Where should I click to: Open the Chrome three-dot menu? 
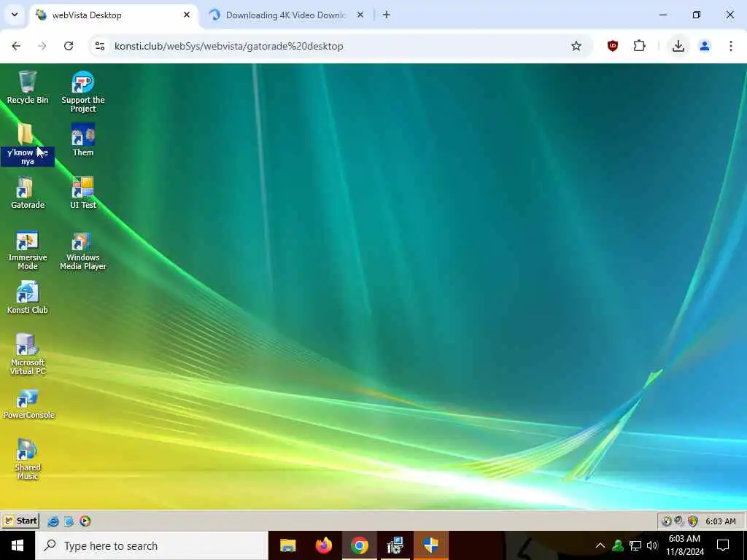point(731,46)
